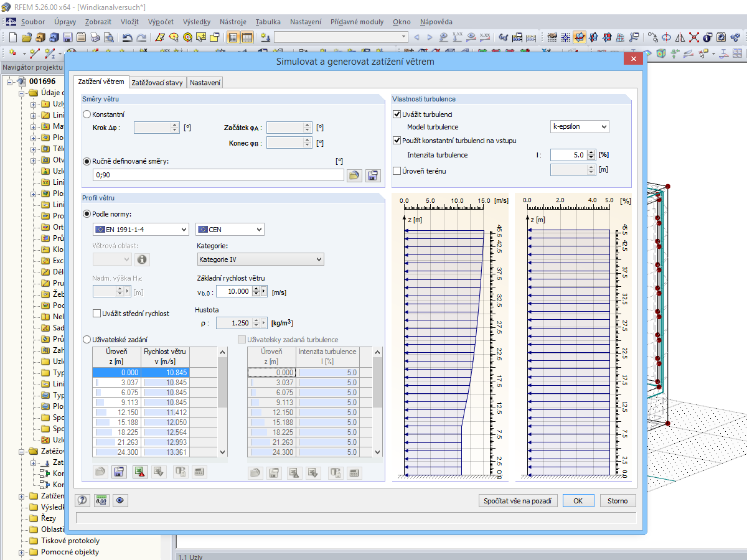The height and width of the screenshot is (560, 747).
Task: Save wind profile table with floppy icon
Action: pos(119,472)
